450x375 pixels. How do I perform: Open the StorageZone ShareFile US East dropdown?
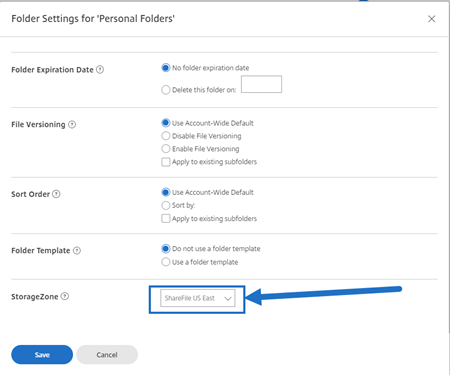click(198, 298)
